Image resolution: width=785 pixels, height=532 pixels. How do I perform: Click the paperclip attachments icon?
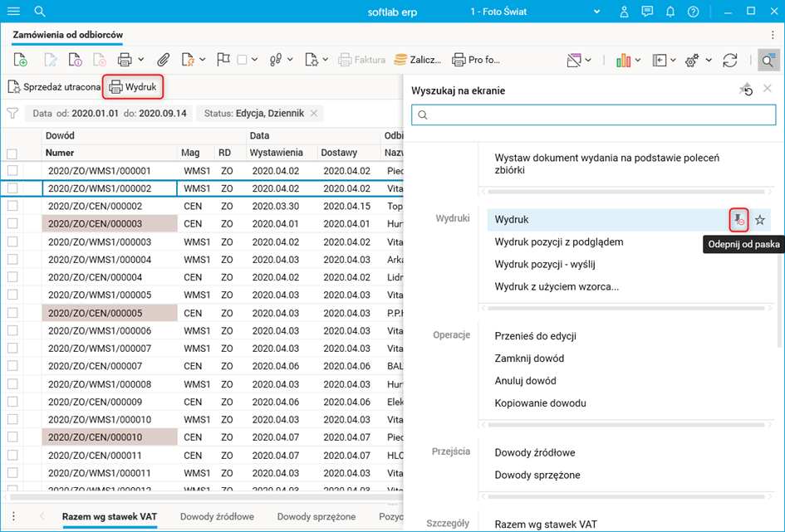[x=164, y=60]
